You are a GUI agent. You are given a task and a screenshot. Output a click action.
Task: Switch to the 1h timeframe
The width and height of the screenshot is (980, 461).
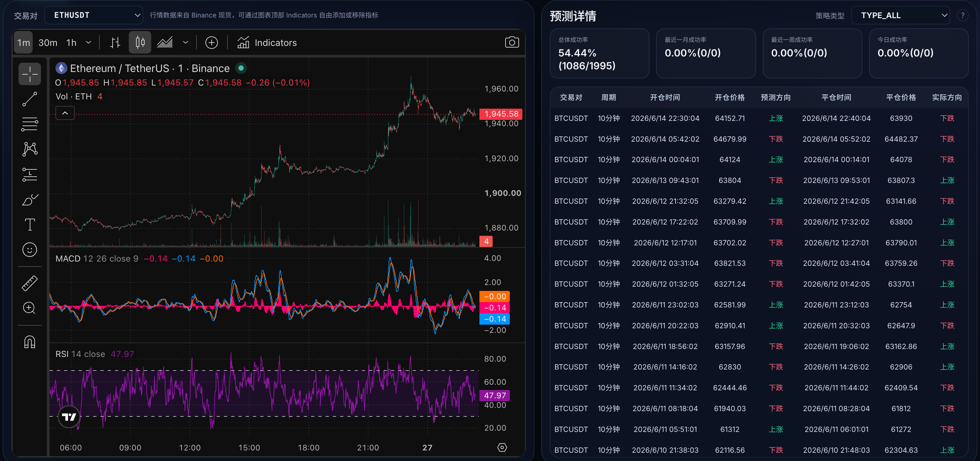click(x=72, y=43)
